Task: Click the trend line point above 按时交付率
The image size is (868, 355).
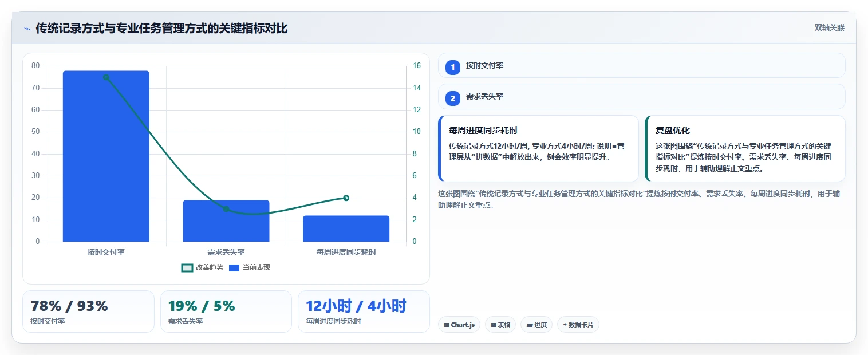Action: (106, 77)
